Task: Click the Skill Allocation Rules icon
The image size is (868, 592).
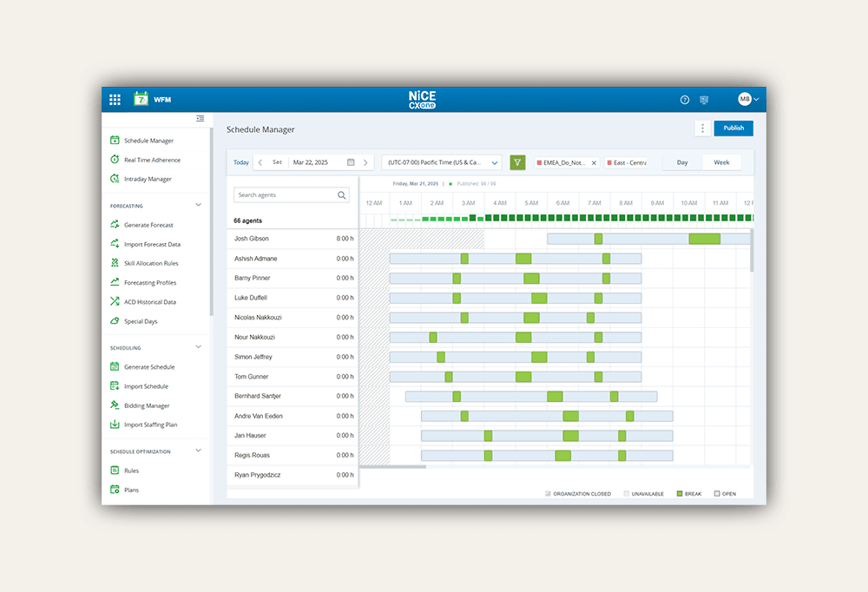Action: coord(115,263)
